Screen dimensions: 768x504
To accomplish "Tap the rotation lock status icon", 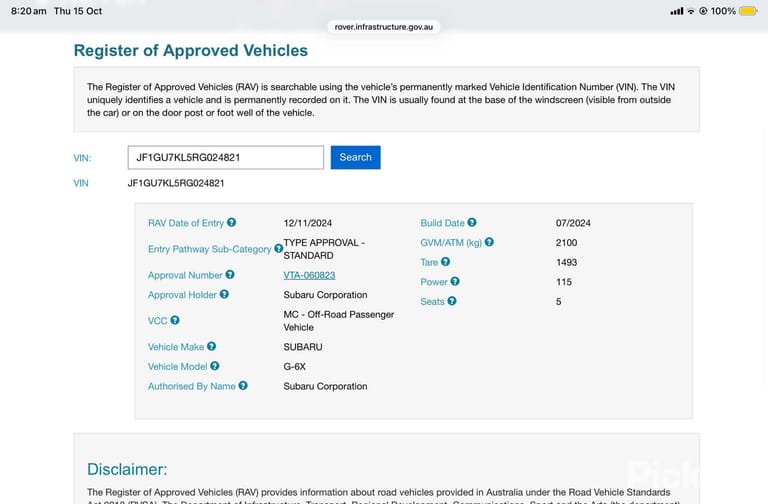I will coord(703,11).
